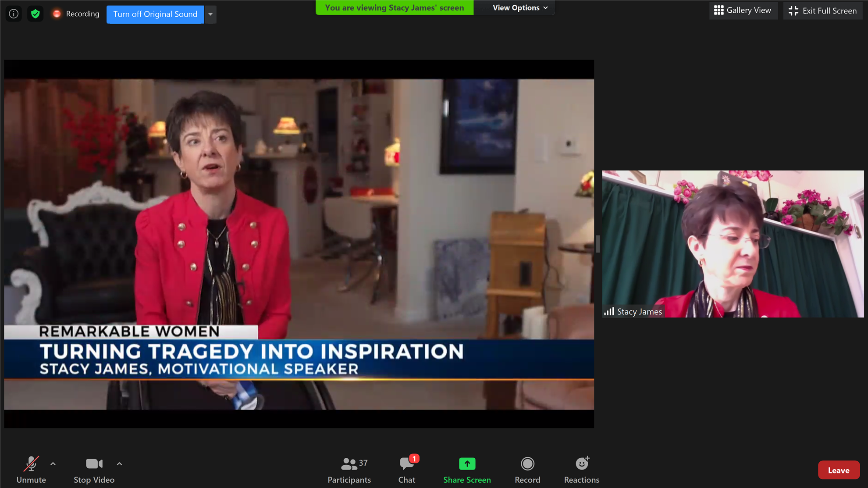Start recording with the Record icon
Screen dimensions: 868x488
[527, 464]
